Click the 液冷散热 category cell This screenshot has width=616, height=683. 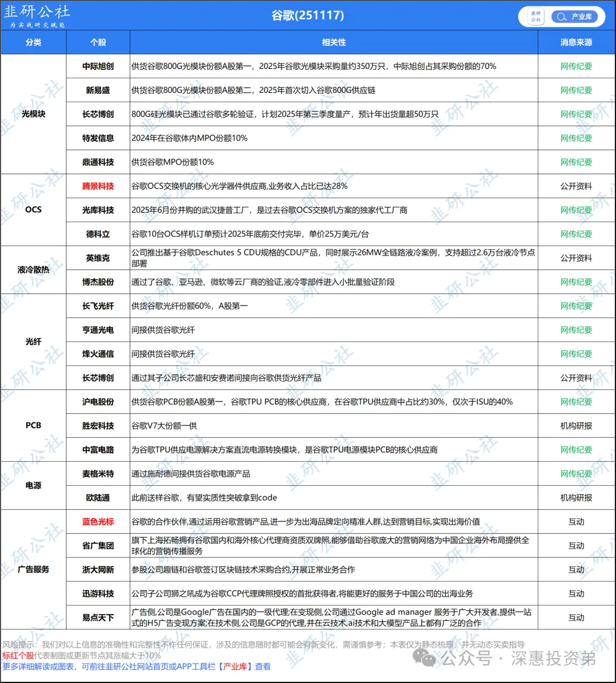coord(34,270)
